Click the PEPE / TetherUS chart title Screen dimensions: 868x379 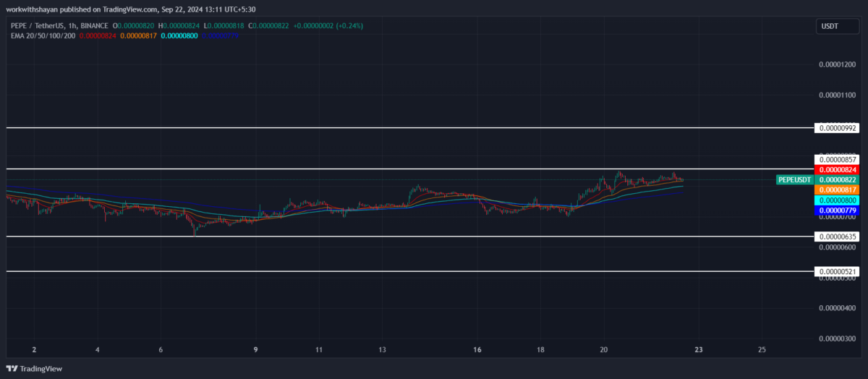point(48,25)
